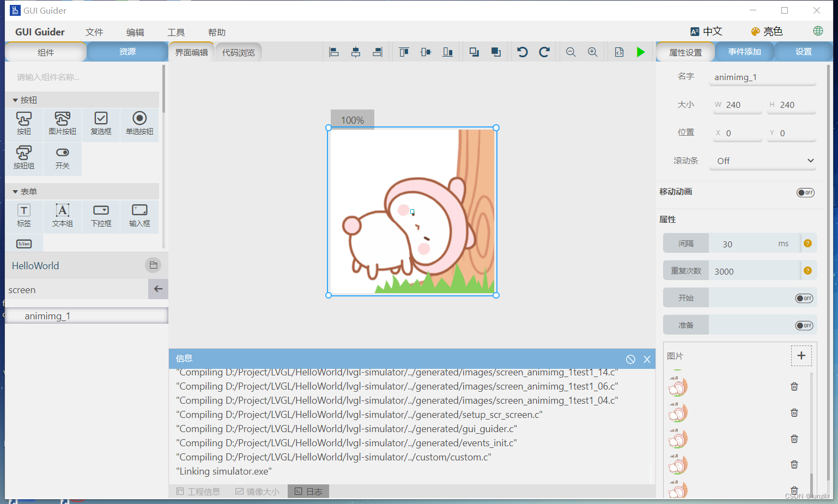
Task: Show the 属性设置 tab
Action: (x=685, y=52)
